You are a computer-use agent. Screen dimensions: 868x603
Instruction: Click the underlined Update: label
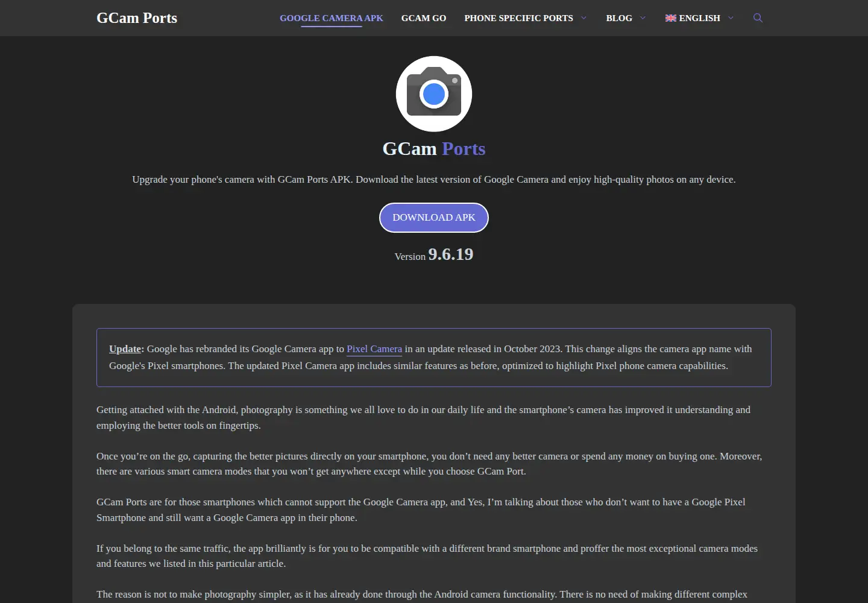click(127, 349)
